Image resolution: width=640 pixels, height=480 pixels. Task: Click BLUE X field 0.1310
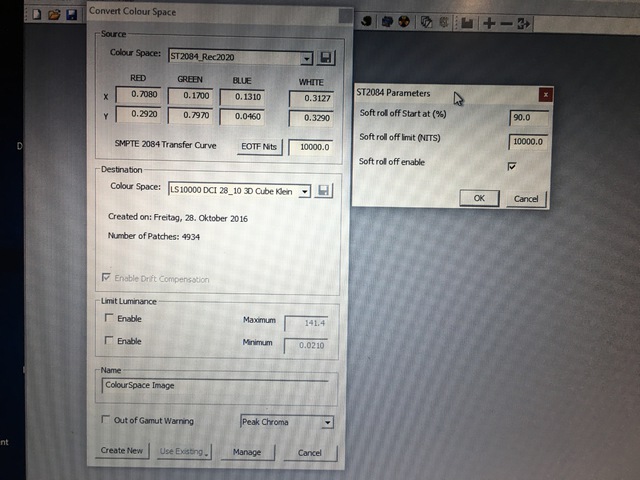(x=242, y=97)
